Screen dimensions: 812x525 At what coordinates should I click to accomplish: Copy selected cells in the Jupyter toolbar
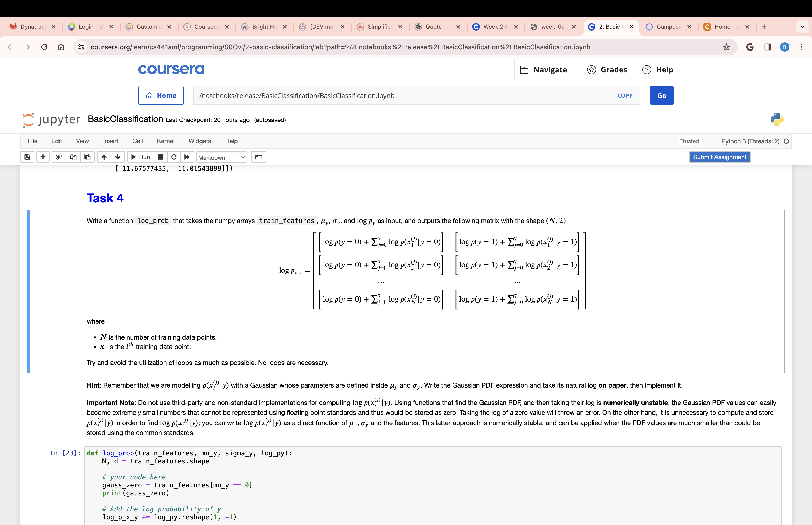click(x=73, y=157)
